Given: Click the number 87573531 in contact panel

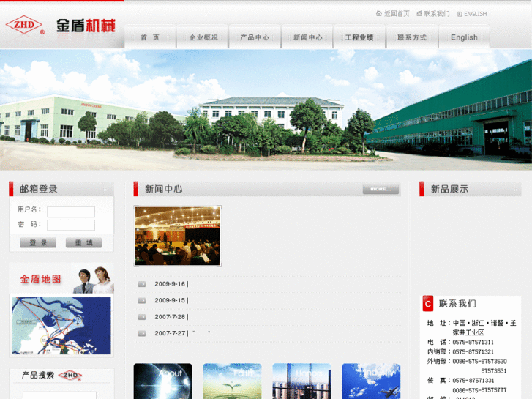Looking at the screenshot, I should click(494, 371).
